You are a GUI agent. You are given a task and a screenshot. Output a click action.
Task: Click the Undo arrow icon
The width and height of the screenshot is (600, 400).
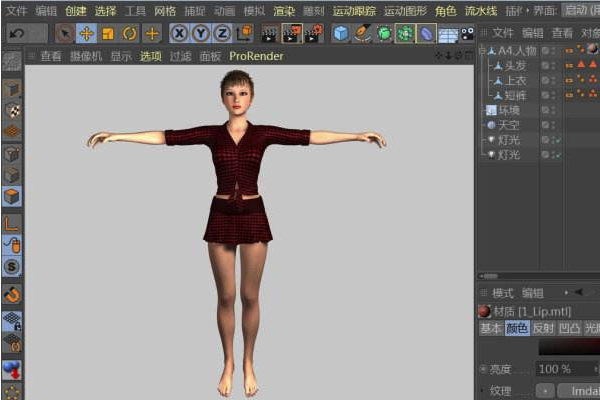point(16,33)
